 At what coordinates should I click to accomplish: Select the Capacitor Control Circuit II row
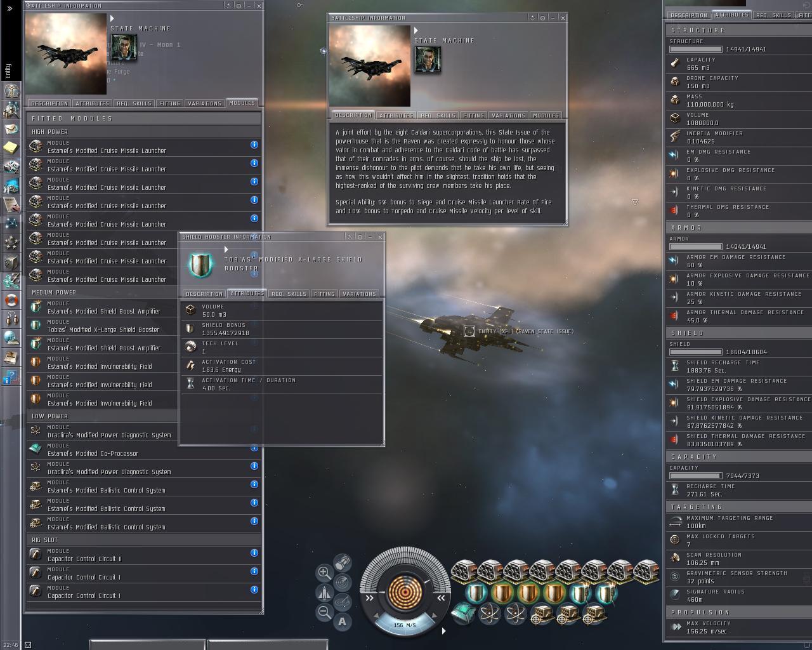144,555
